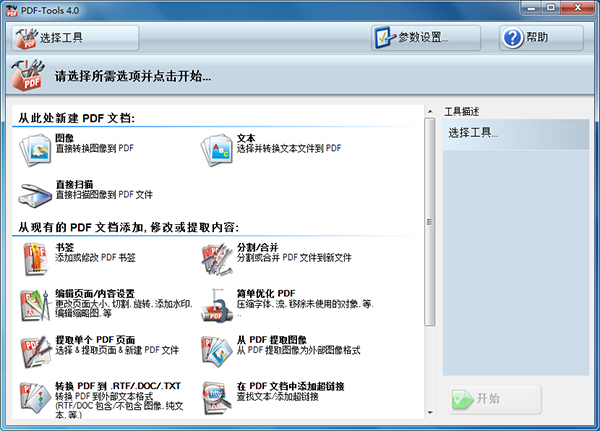Click the 开始 start button
Screen dimensions: 600x431
[495, 399]
